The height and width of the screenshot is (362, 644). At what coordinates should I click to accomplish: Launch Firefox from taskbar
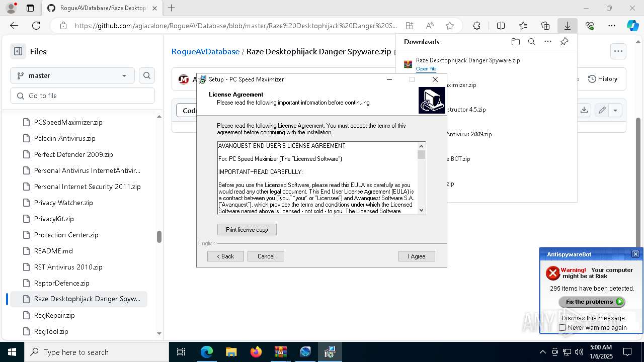(256, 352)
